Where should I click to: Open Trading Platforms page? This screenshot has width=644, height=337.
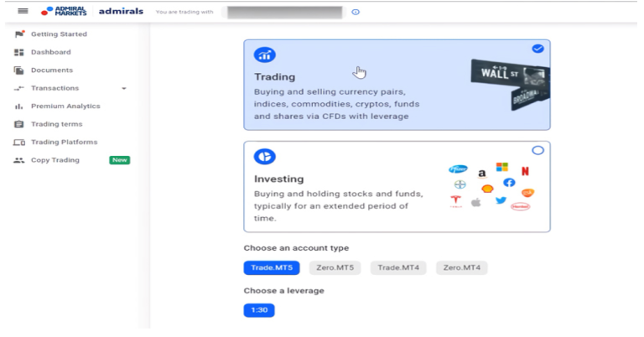coord(65,142)
